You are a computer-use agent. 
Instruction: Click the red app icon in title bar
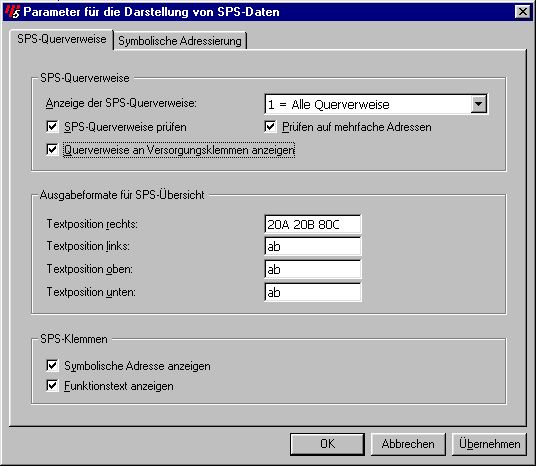click(12, 12)
